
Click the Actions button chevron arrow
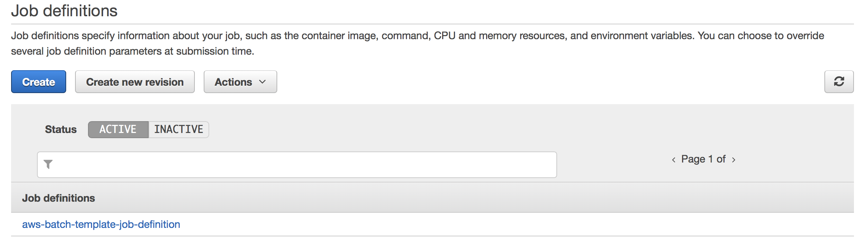point(262,82)
